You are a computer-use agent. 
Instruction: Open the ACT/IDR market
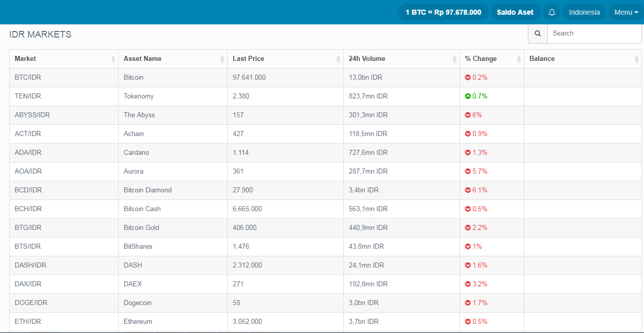point(28,134)
